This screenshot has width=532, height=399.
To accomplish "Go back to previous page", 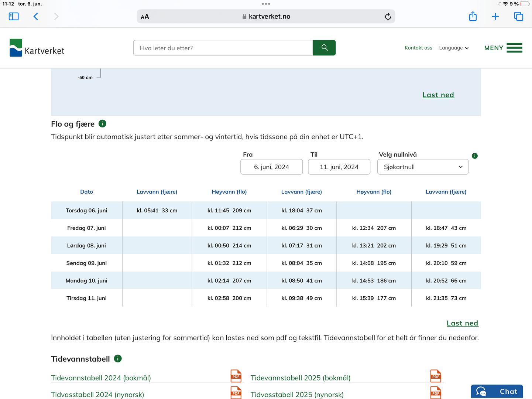I will tap(36, 17).
